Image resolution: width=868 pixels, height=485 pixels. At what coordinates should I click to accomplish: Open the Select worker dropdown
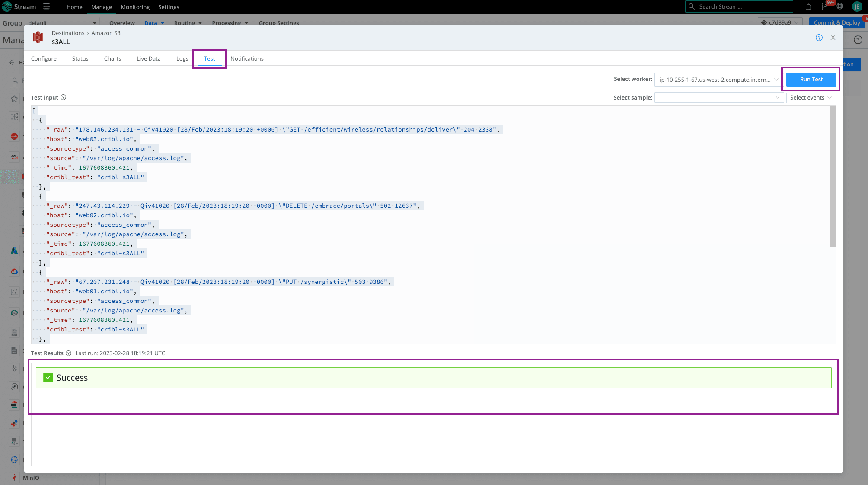pos(718,80)
